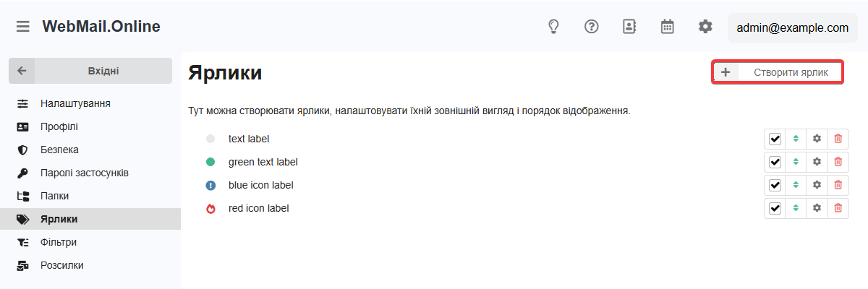Click the green color dot of "green text label"
The height and width of the screenshot is (289, 868).
point(210,162)
